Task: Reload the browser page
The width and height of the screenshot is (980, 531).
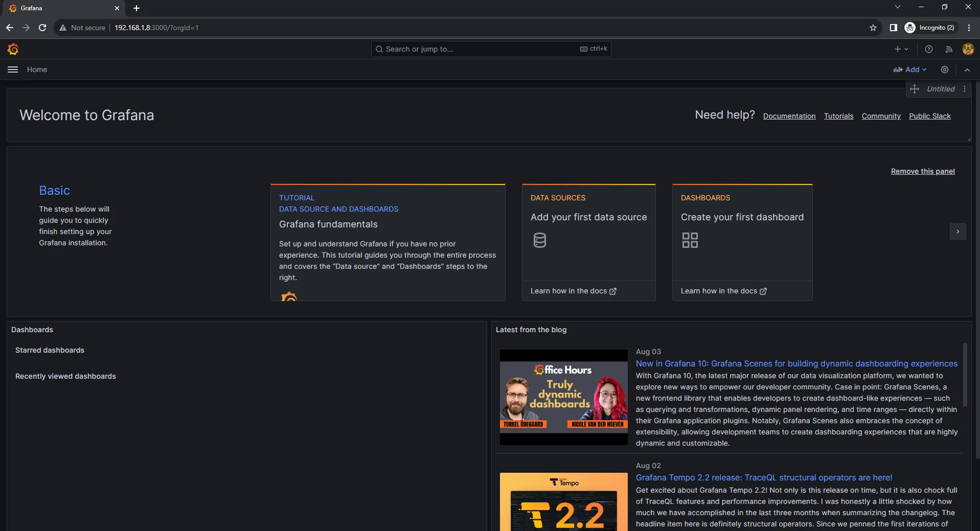Action: [42, 28]
